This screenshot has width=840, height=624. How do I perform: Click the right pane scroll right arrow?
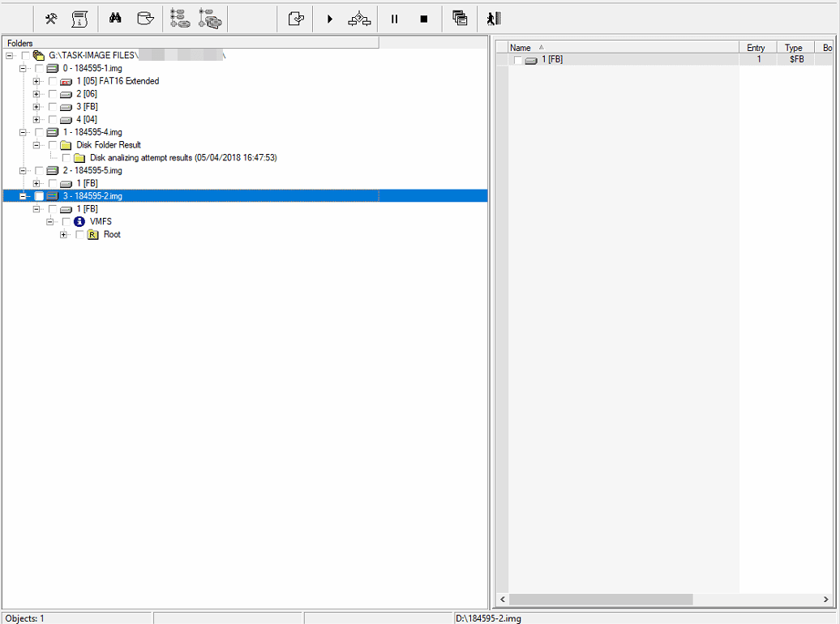tap(825, 600)
